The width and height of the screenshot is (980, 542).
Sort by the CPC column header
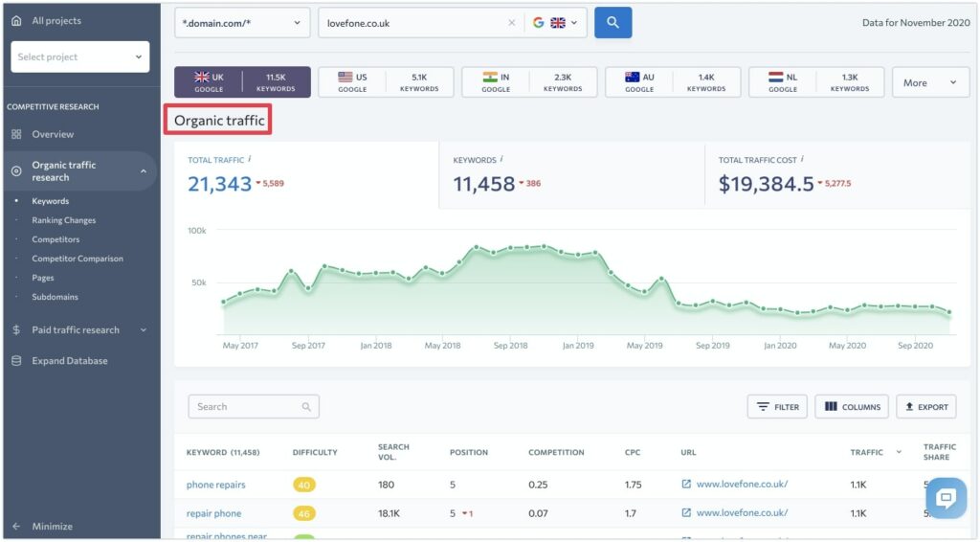(x=633, y=453)
